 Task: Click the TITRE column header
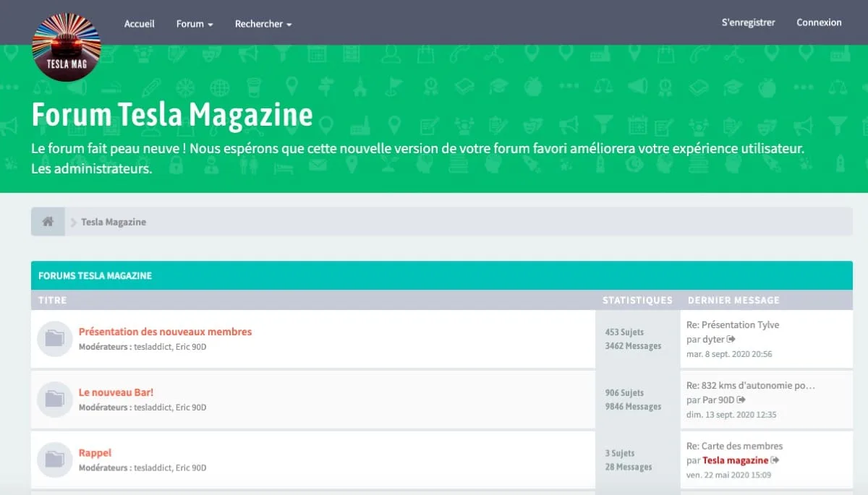(x=53, y=300)
